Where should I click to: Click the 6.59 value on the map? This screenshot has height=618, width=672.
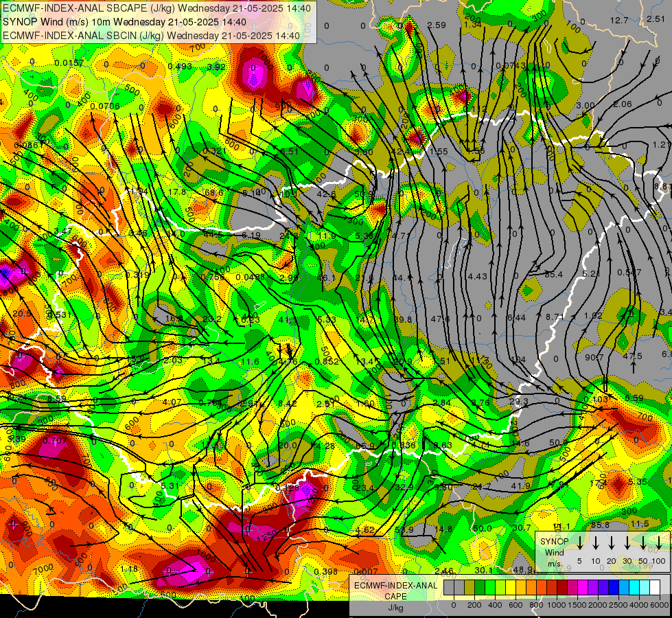634,398
